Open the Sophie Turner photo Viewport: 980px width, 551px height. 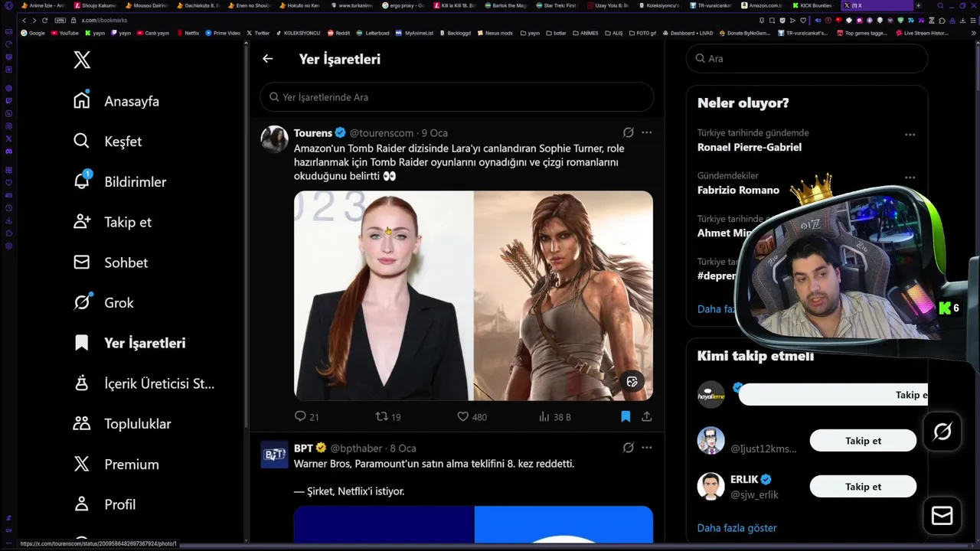tap(384, 295)
